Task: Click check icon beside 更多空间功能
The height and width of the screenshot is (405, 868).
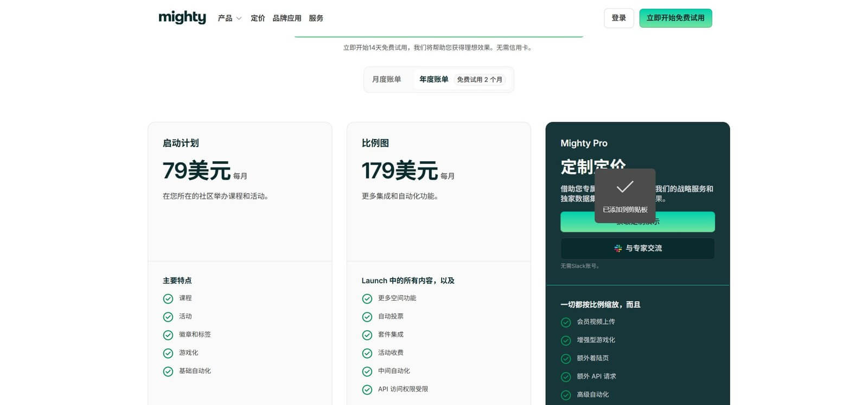Action: 367,299
